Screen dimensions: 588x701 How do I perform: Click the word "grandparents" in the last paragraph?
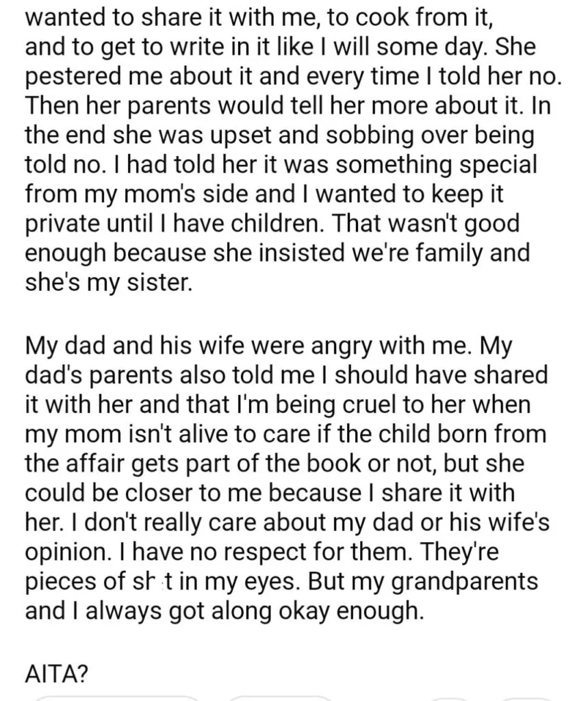tap(465, 583)
